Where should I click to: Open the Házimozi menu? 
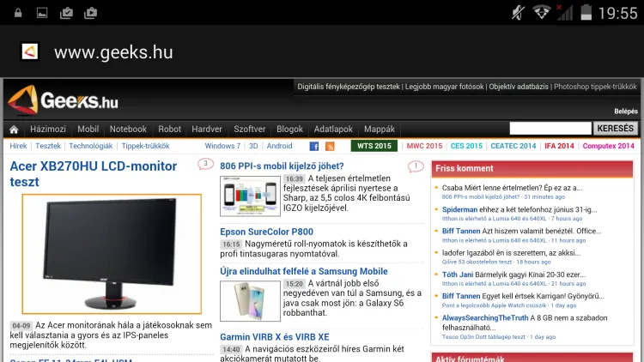[47, 129]
